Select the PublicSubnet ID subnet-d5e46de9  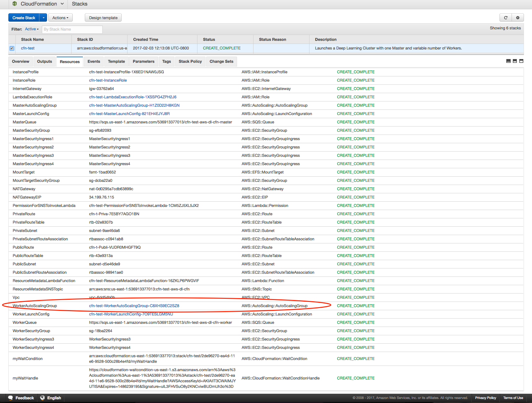tap(105, 264)
